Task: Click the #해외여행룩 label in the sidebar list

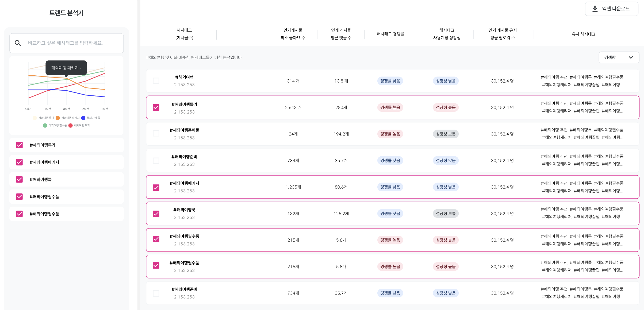Action: tap(41, 179)
